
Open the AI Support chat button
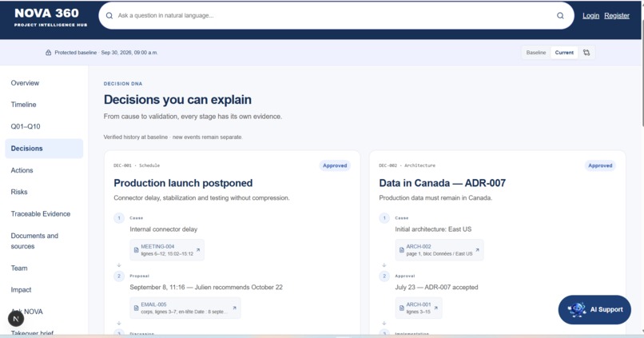(594, 310)
